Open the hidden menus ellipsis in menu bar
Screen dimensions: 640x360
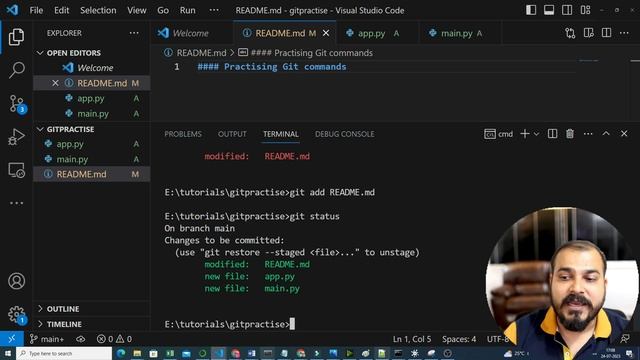(x=214, y=10)
